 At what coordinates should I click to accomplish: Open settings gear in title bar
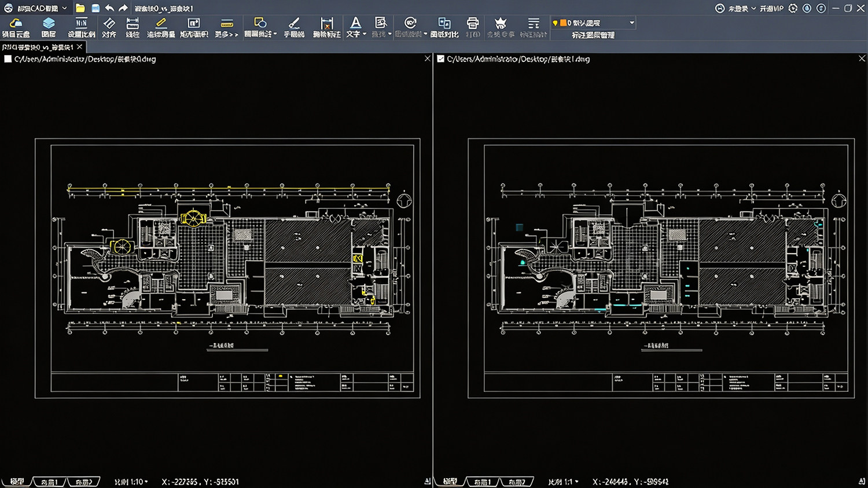(x=793, y=8)
